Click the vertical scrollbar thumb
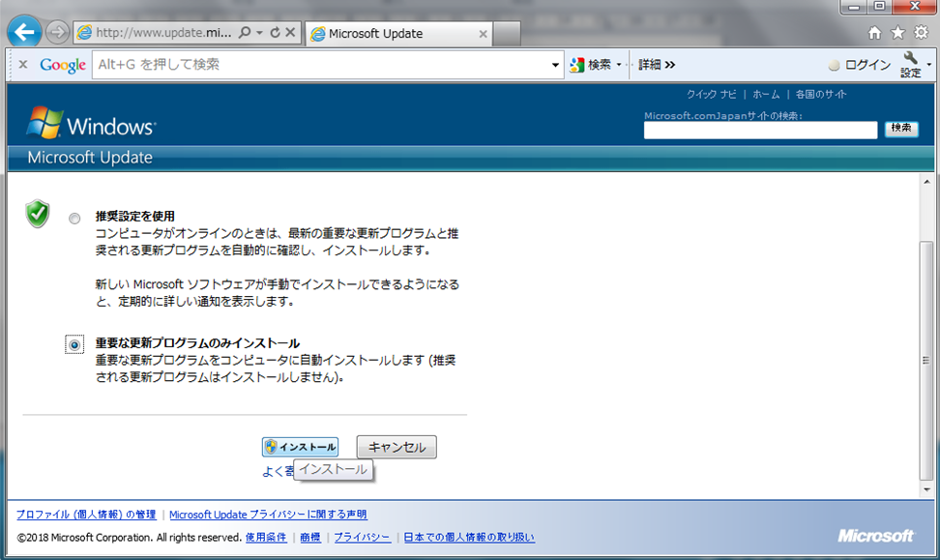This screenshot has height=560, width=940. click(926, 361)
